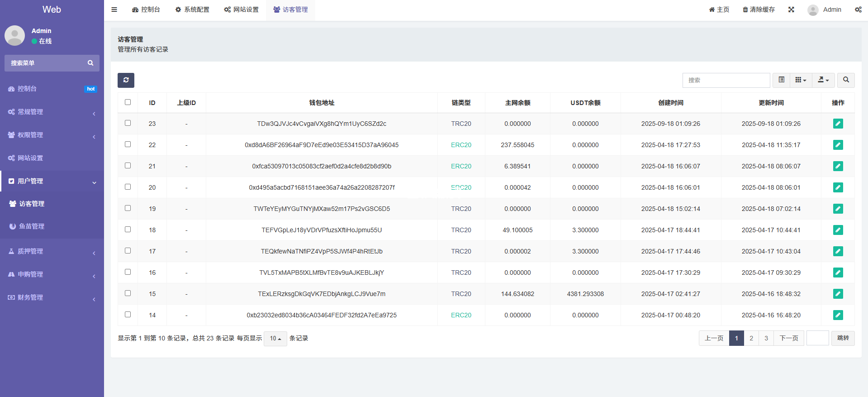
Task: Toggle the table card view icon
Action: pyautogui.click(x=781, y=80)
